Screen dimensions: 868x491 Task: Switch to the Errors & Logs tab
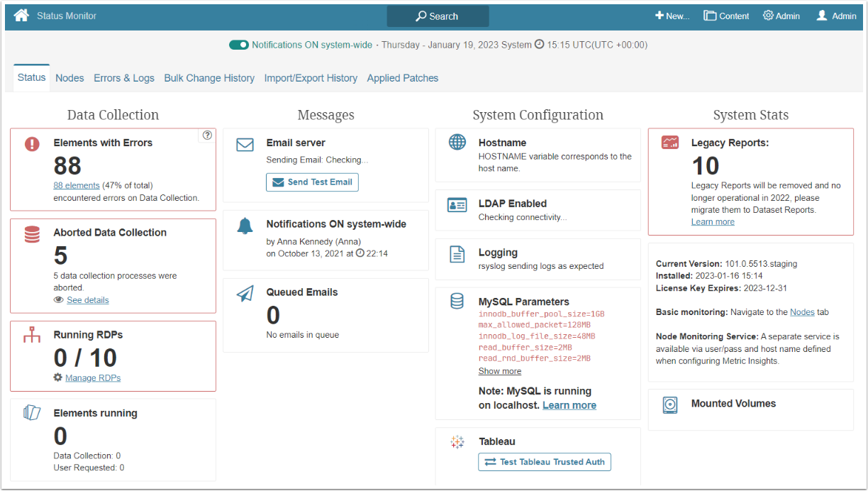124,78
